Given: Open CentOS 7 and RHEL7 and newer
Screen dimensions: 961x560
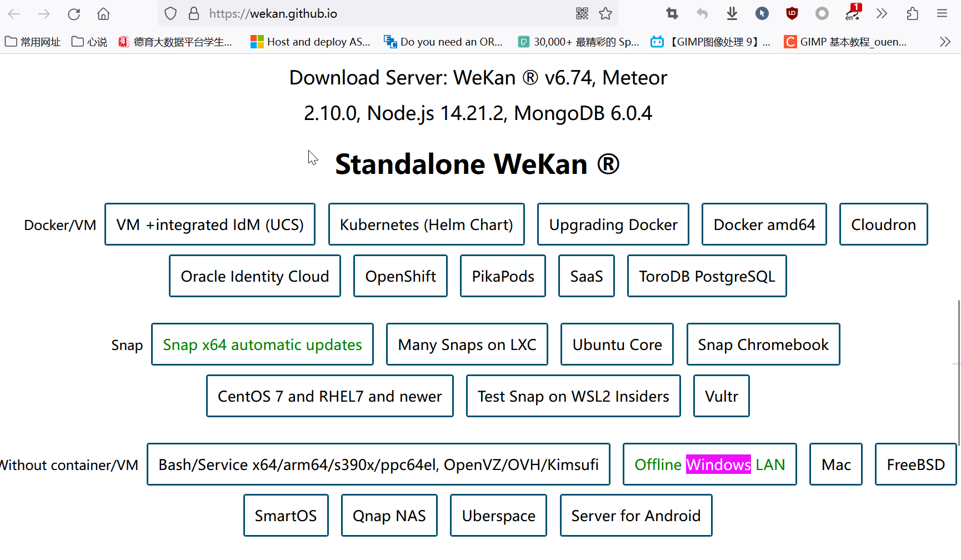Looking at the screenshot, I should pos(330,396).
